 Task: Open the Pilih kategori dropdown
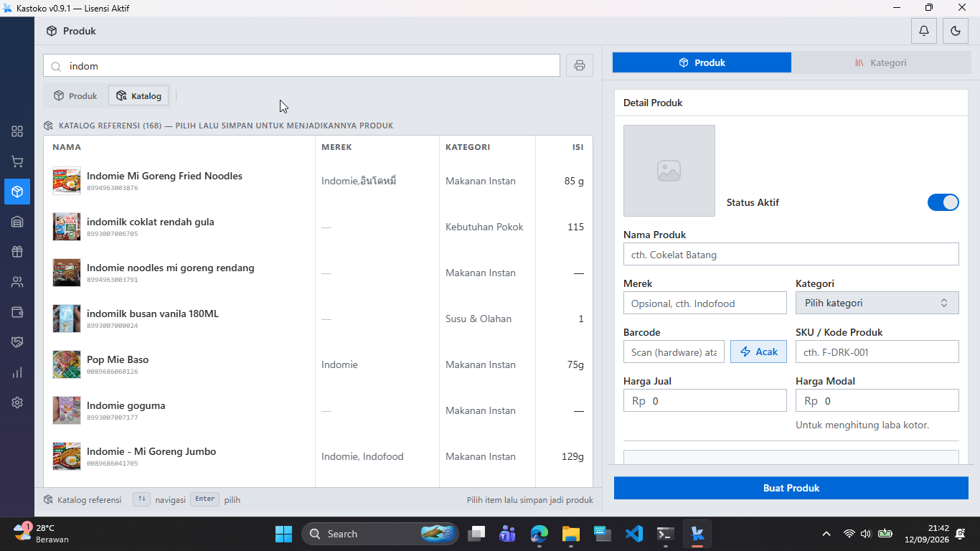[x=877, y=303]
